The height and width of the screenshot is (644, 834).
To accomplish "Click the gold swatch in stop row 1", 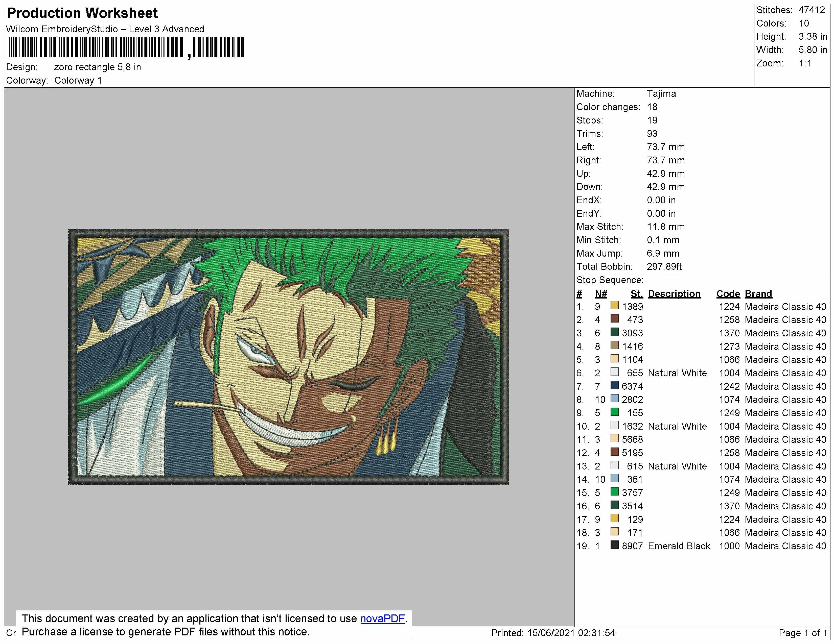I will coord(614,305).
